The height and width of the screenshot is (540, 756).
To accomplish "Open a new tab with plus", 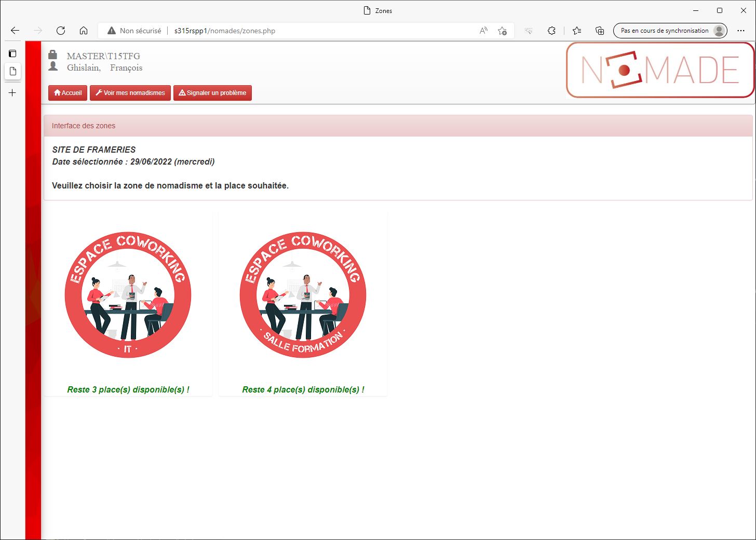I will (x=12, y=93).
